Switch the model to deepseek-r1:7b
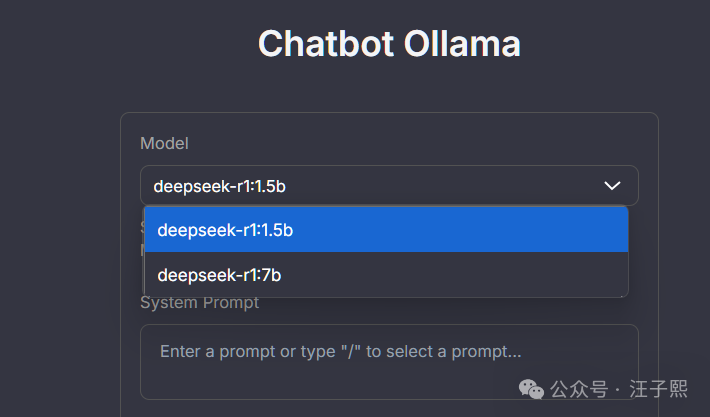 tap(219, 275)
